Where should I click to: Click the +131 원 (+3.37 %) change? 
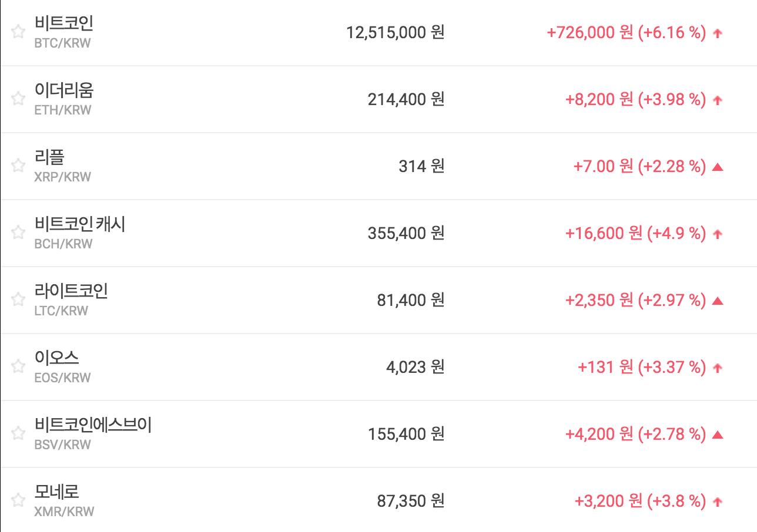coord(642,367)
